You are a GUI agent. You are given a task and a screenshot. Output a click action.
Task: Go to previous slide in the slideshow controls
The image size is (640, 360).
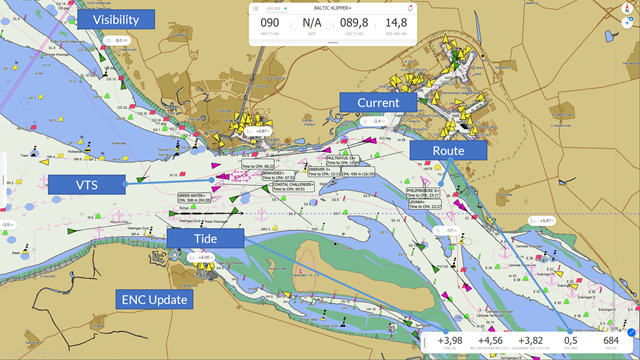coord(7,353)
